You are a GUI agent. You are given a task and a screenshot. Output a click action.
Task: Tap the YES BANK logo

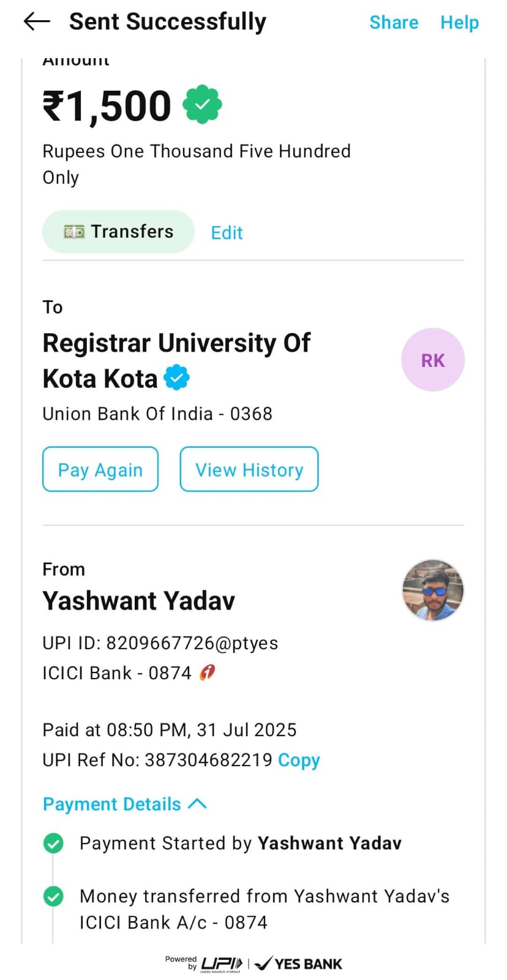299,964
